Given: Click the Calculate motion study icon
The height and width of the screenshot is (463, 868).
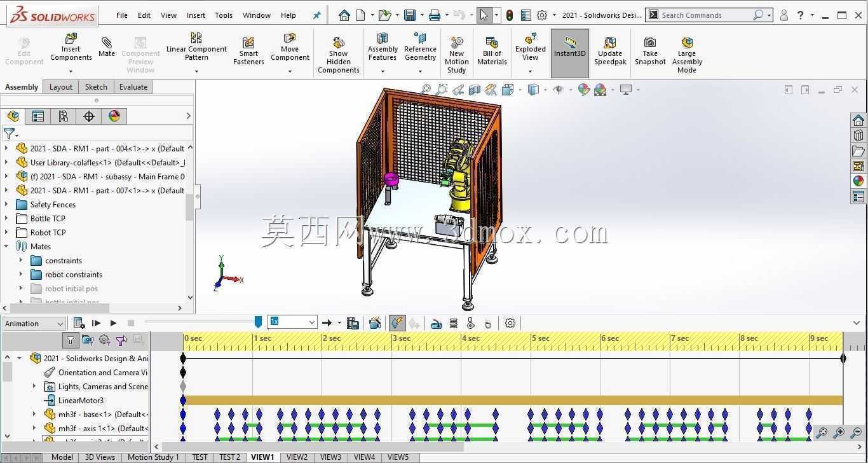Looking at the screenshot, I should (x=79, y=323).
